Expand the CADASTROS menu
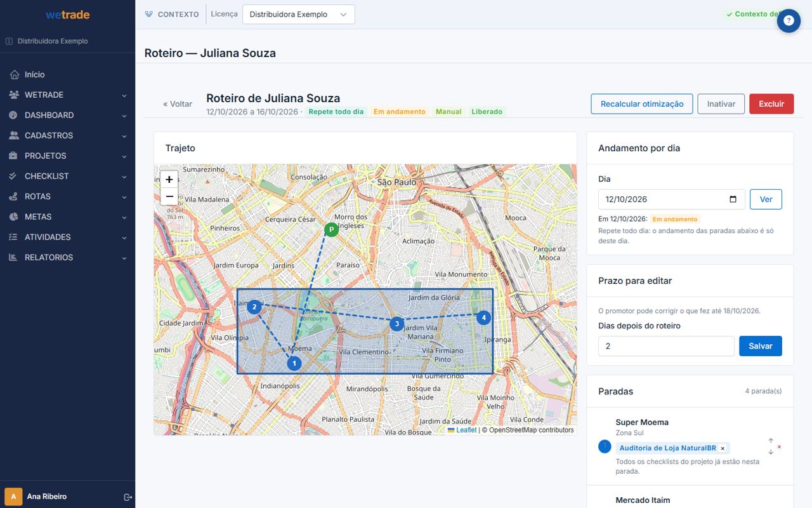 (67, 135)
